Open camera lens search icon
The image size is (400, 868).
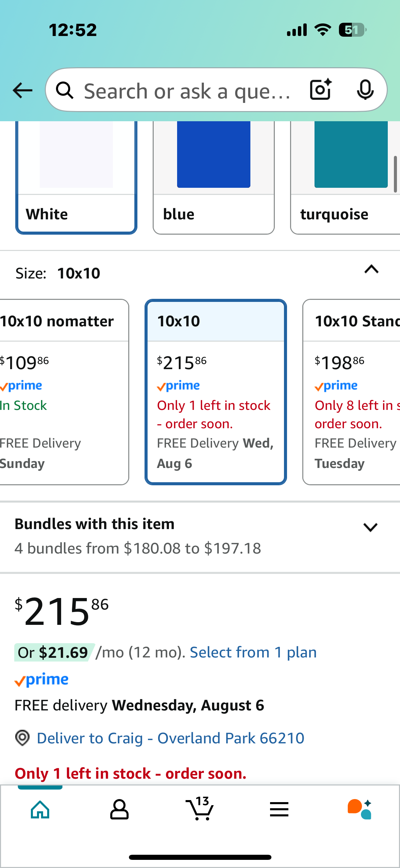321,90
